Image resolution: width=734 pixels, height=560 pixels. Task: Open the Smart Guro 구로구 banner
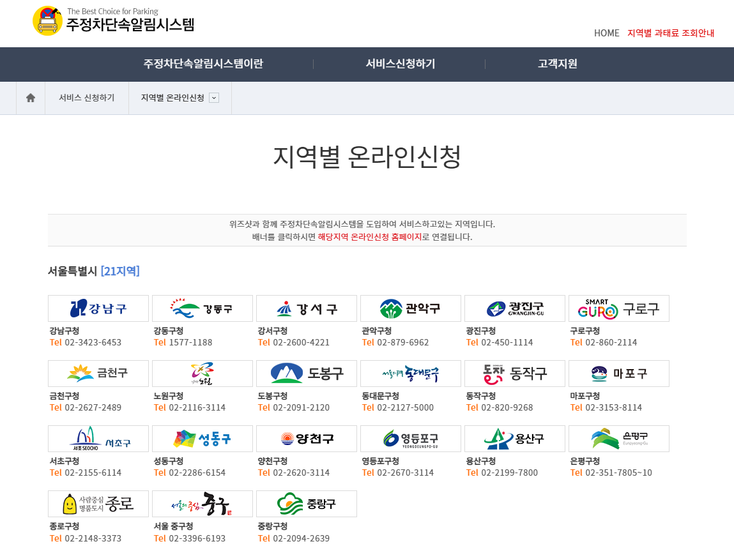(x=619, y=308)
